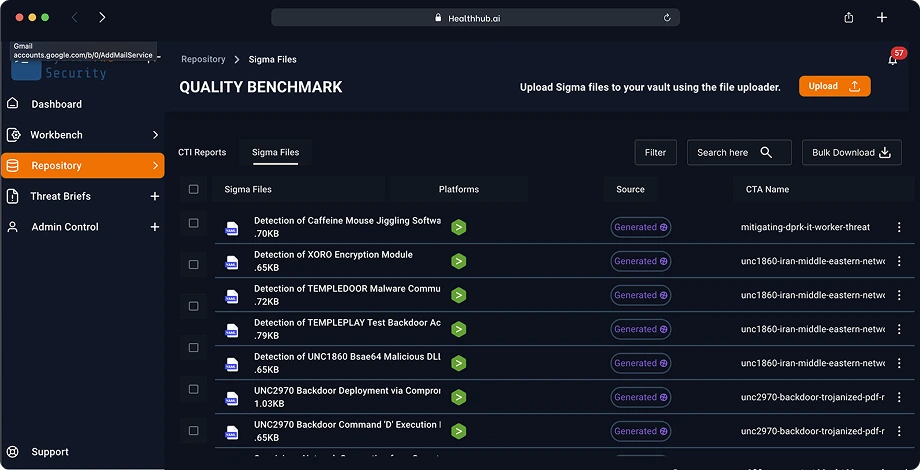
Task: Click the Upload button
Action: coord(834,86)
